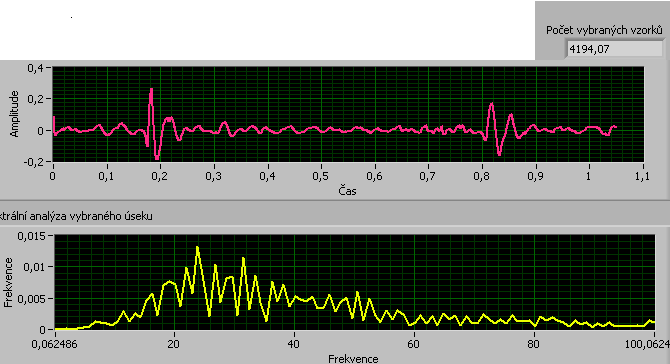Click the Amplitude axis title

15,114
